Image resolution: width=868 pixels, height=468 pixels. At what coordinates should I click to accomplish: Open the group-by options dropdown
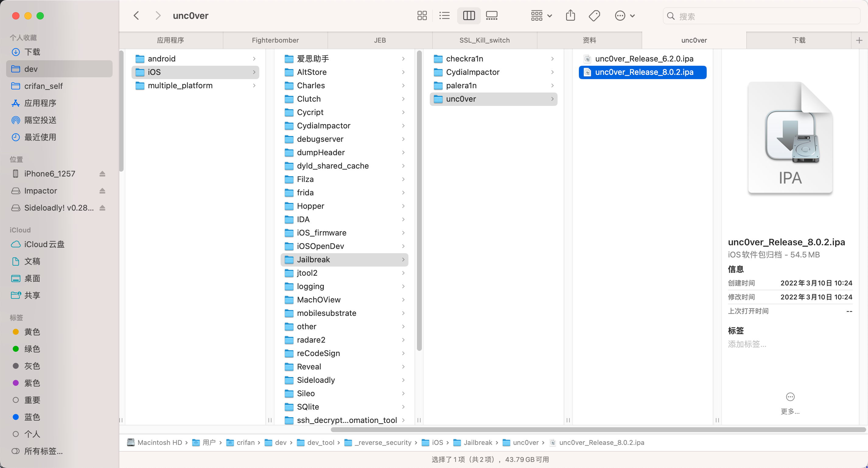pyautogui.click(x=541, y=16)
